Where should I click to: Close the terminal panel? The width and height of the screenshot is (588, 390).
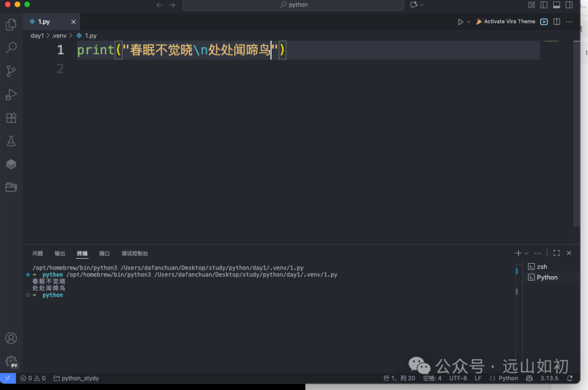[x=569, y=253]
